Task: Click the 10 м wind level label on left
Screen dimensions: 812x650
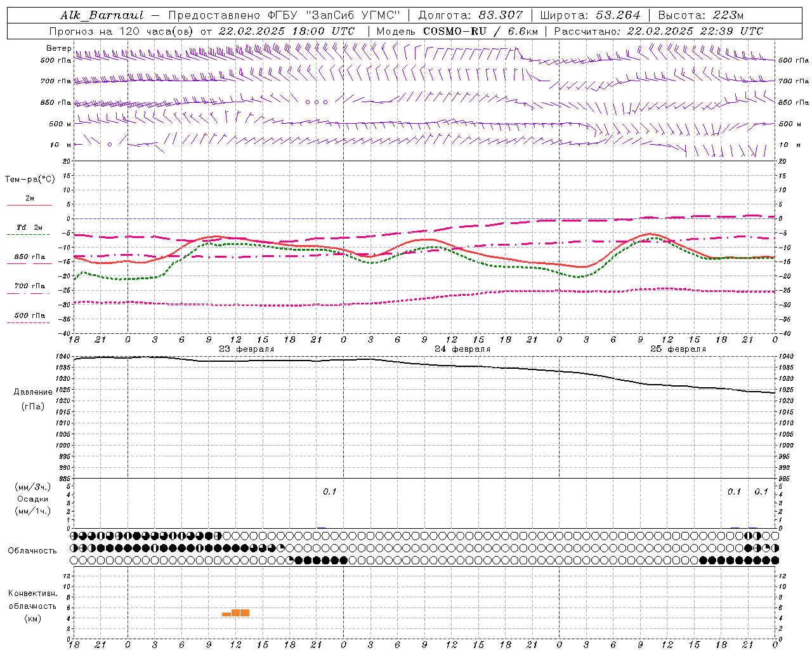Action: coord(60,145)
